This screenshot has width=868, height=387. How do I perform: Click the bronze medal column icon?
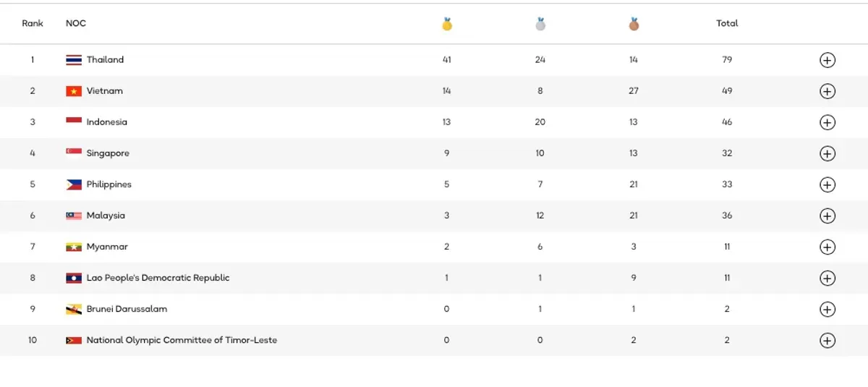(634, 24)
